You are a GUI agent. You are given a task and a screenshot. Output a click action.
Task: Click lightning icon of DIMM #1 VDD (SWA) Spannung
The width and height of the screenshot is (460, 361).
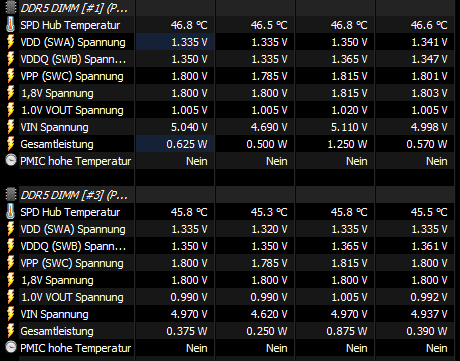pos(11,42)
